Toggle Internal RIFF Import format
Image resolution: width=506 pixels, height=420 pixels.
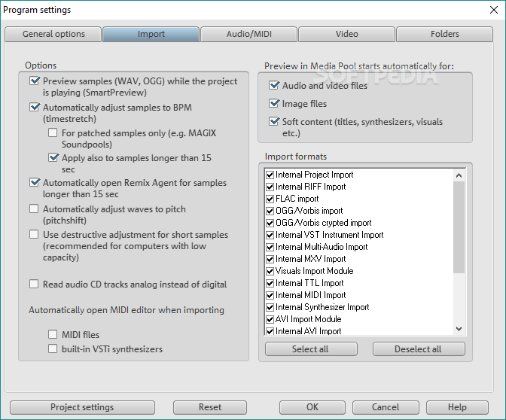[270, 187]
